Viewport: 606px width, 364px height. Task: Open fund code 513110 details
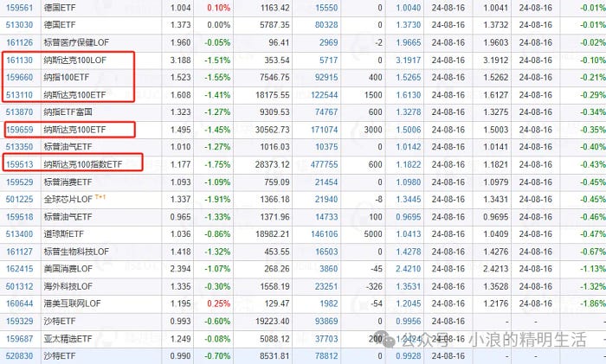pyautogui.click(x=19, y=94)
